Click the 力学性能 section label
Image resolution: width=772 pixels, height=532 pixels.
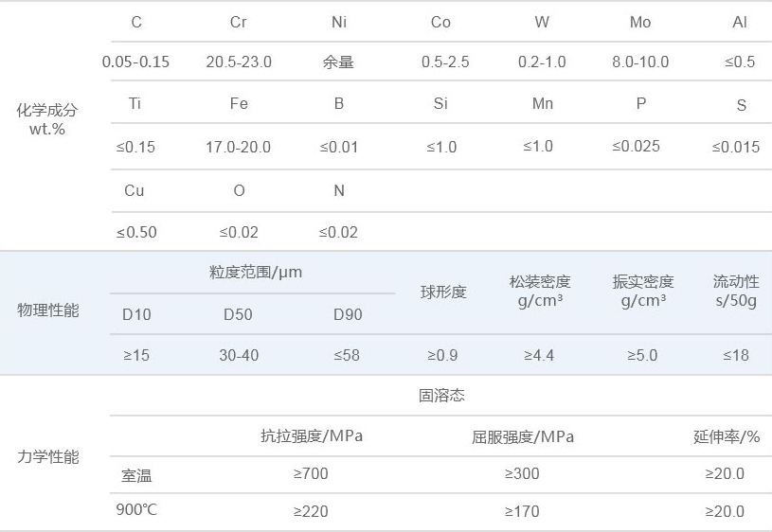[48, 456]
